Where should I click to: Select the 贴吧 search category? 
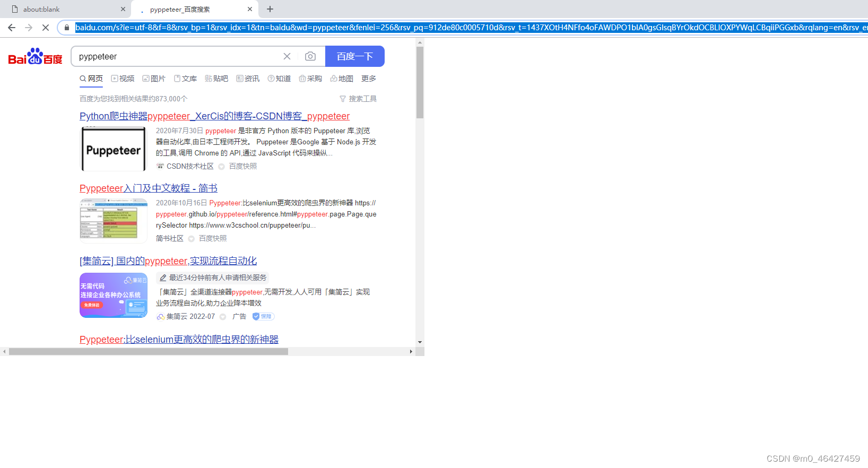(216, 79)
